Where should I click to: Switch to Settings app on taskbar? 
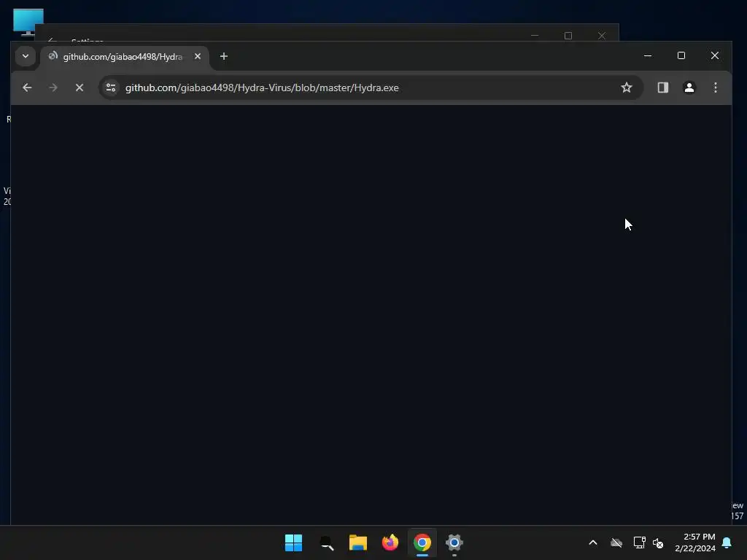click(x=454, y=542)
